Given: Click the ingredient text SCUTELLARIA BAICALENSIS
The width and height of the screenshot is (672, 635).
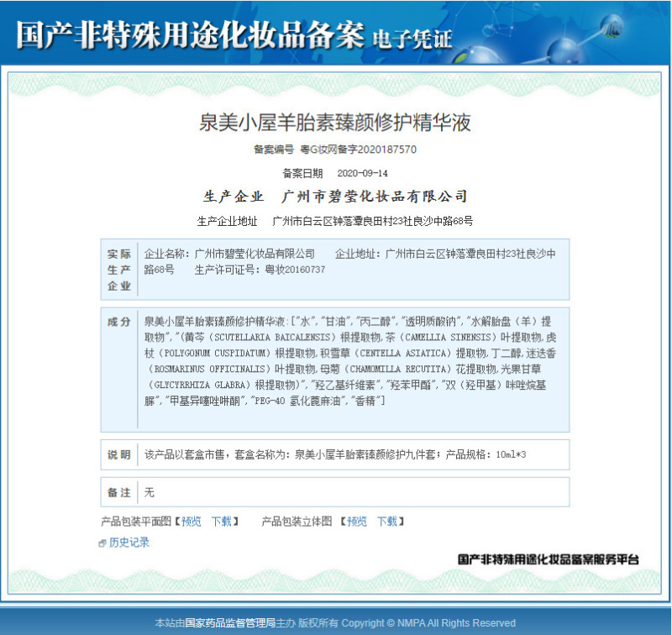Looking at the screenshot, I should tap(272, 338).
